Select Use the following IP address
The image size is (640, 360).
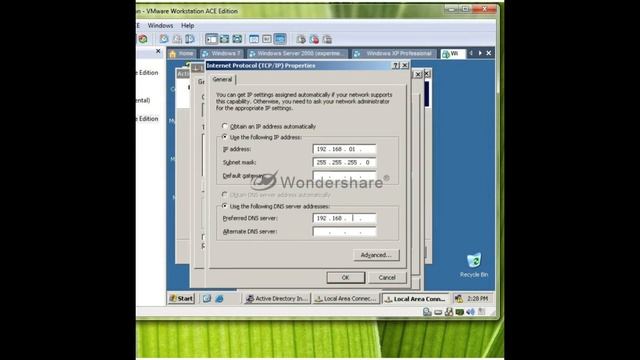pyautogui.click(x=225, y=137)
